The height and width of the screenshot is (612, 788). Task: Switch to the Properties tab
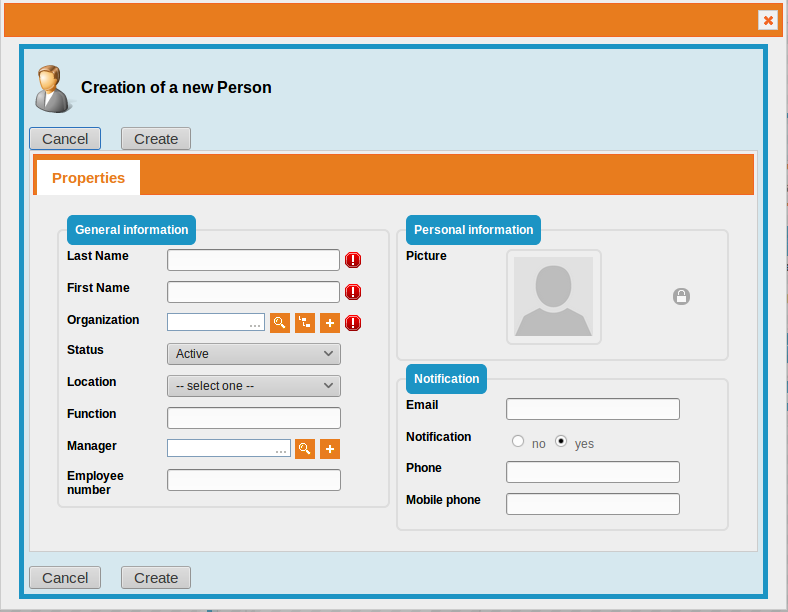click(88, 178)
